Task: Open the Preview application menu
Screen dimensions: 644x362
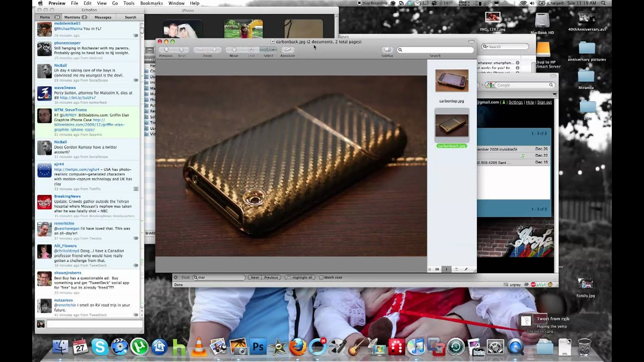Action: (x=57, y=4)
